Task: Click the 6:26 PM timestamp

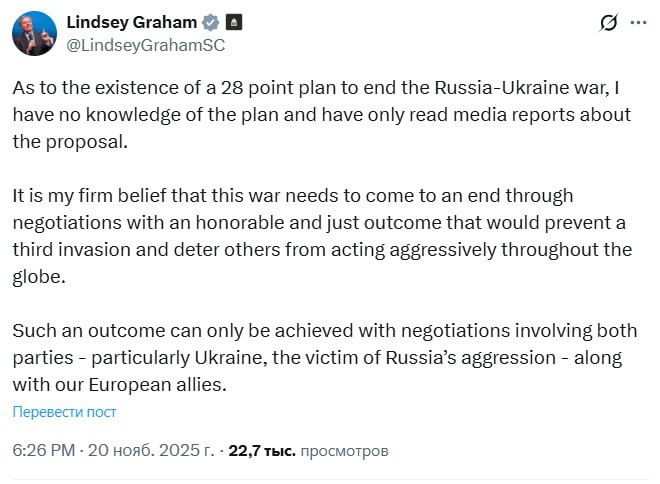Action: tap(43, 451)
